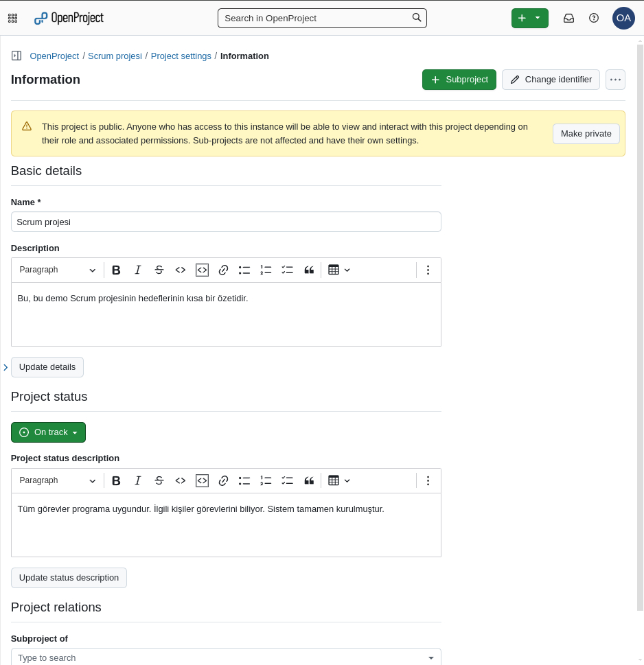644x665 pixels.
Task: Open the Paragraph style dropdown
Action: [58, 270]
